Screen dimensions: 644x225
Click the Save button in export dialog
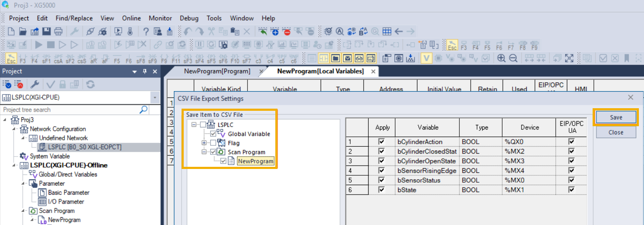616,117
